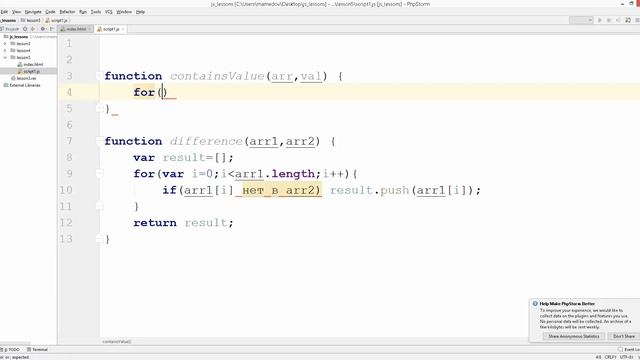Hide the Project tool window
This screenshot has width=640, height=360.
(x=52, y=29)
